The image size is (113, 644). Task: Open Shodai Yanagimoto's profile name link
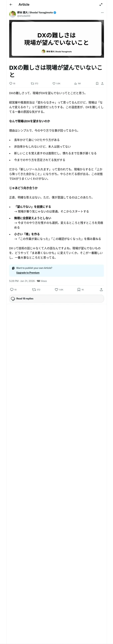pyautogui.click(x=35, y=12)
